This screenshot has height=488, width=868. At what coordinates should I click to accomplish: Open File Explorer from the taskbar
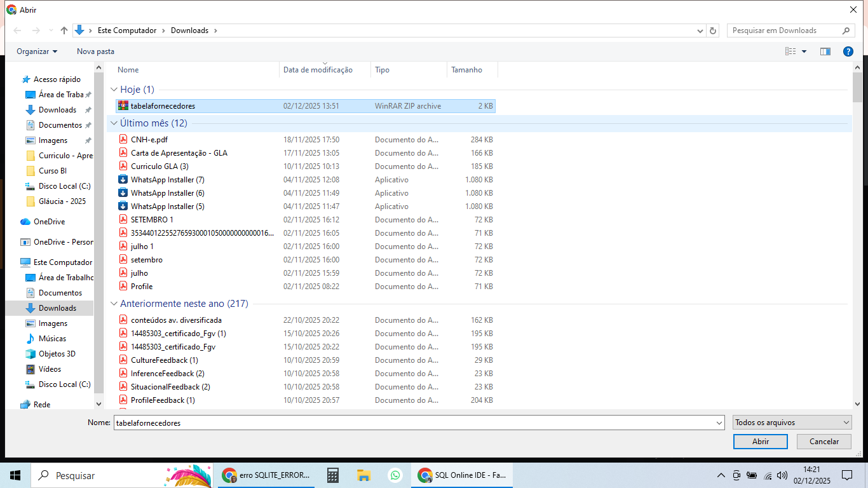pyautogui.click(x=363, y=475)
